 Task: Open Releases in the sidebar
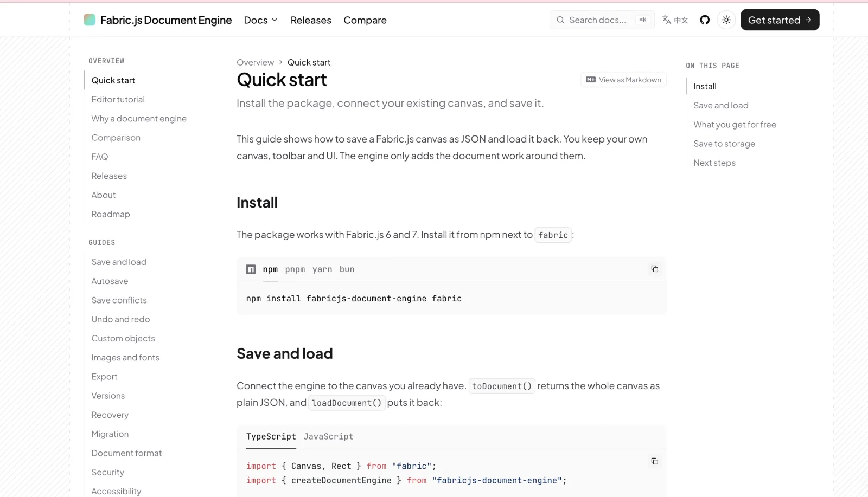tap(109, 176)
